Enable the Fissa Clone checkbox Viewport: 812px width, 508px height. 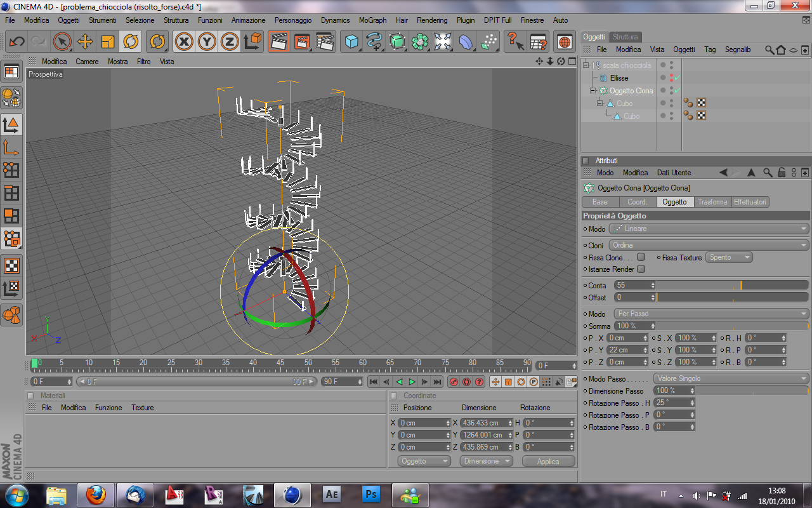[641, 257]
